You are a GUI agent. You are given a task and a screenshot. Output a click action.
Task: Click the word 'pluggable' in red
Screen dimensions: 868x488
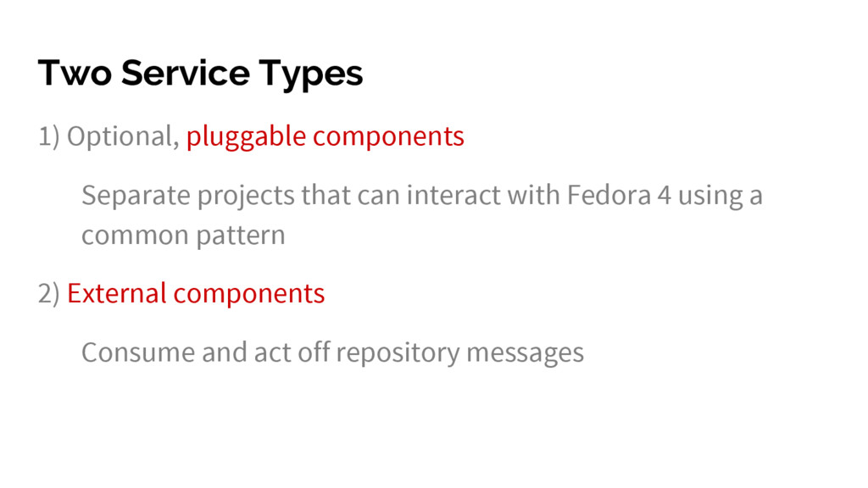pyautogui.click(x=246, y=136)
